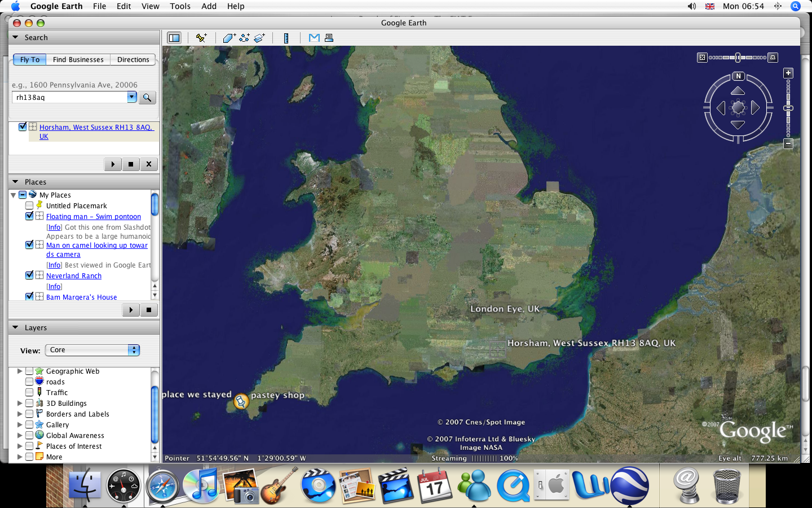Open the search history dropdown arrow
This screenshot has height=508, width=812.
pos(132,97)
